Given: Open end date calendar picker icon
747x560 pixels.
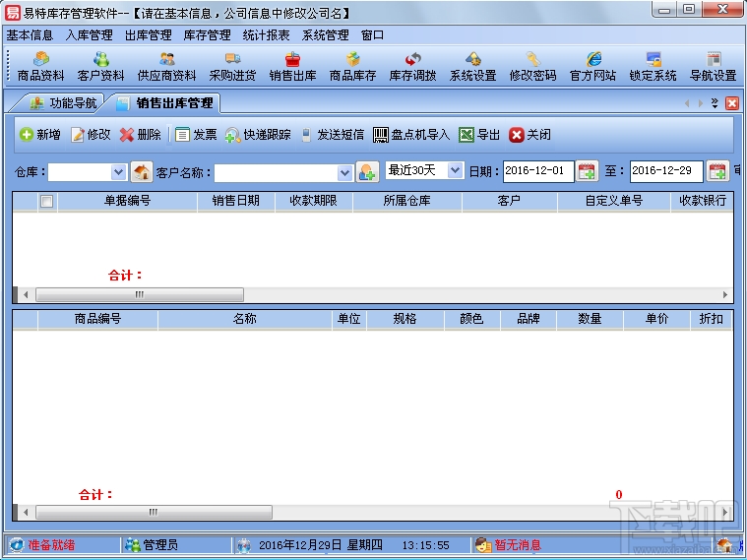Looking at the screenshot, I should [717, 171].
